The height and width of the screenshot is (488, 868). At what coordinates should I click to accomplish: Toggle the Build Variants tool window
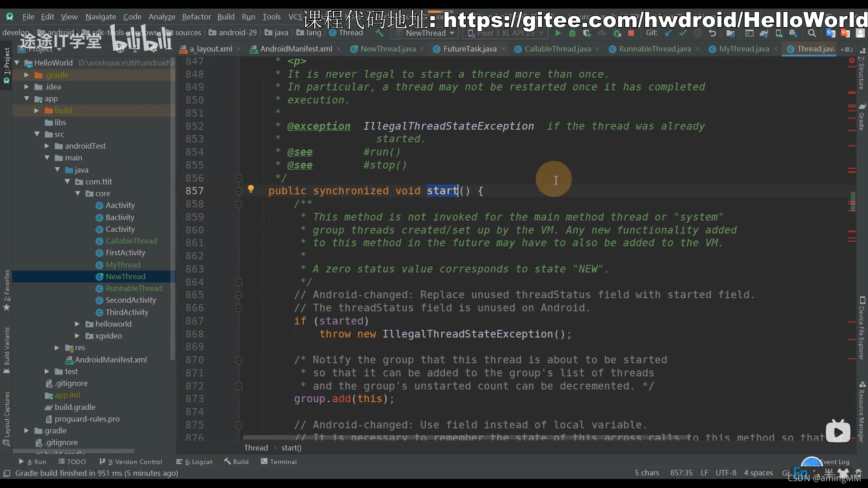tap(6, 350)
